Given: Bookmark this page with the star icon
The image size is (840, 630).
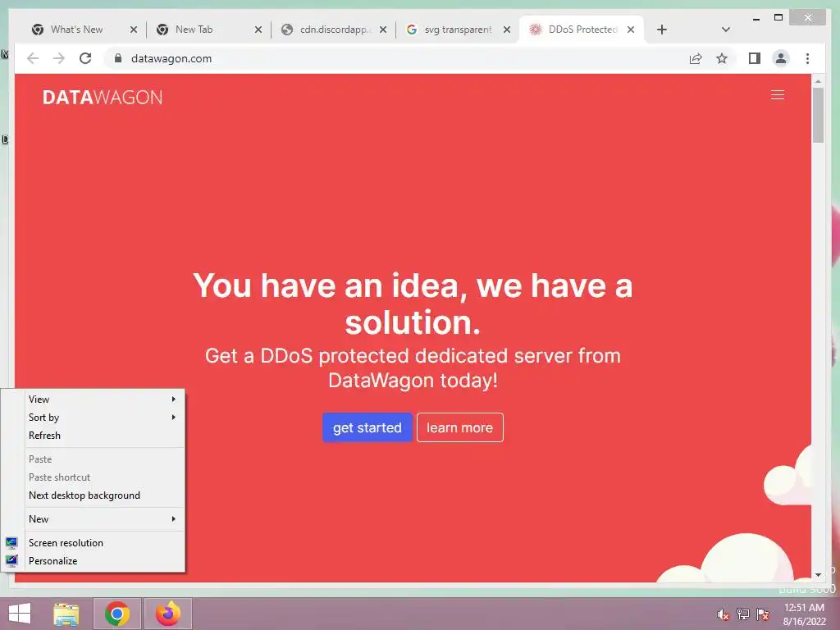Looking at the screenshot, I should 722,58.
